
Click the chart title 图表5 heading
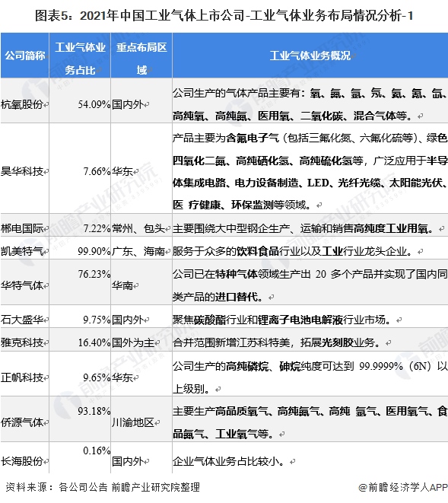[x=224, y=15]
